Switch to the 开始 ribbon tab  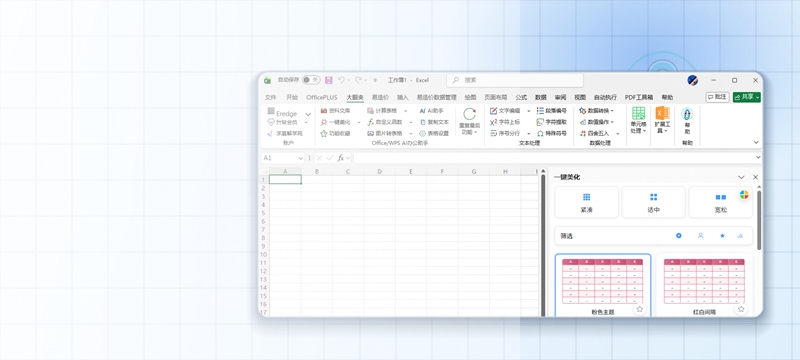[292, 97]
